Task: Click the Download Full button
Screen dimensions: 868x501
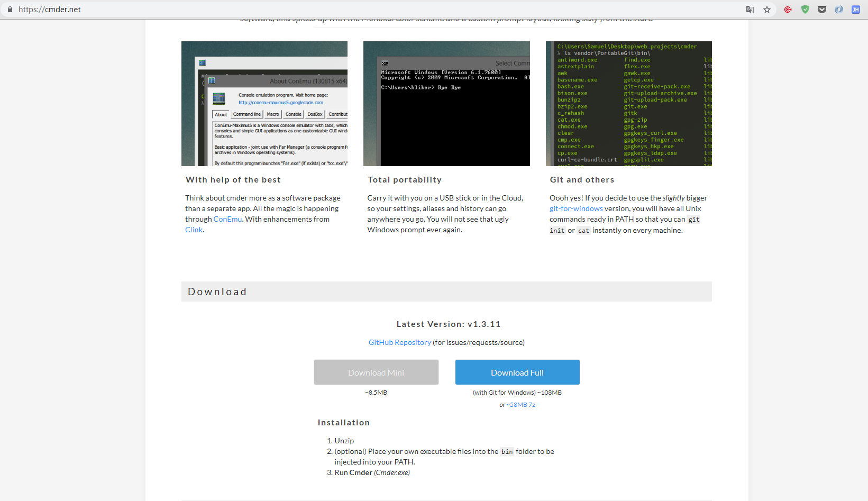Action: point(517,372)
